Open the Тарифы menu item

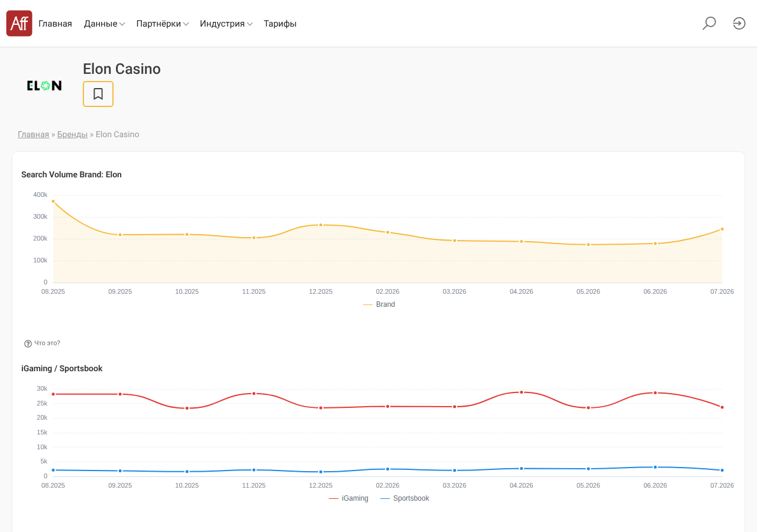click(x=280, y=24)
